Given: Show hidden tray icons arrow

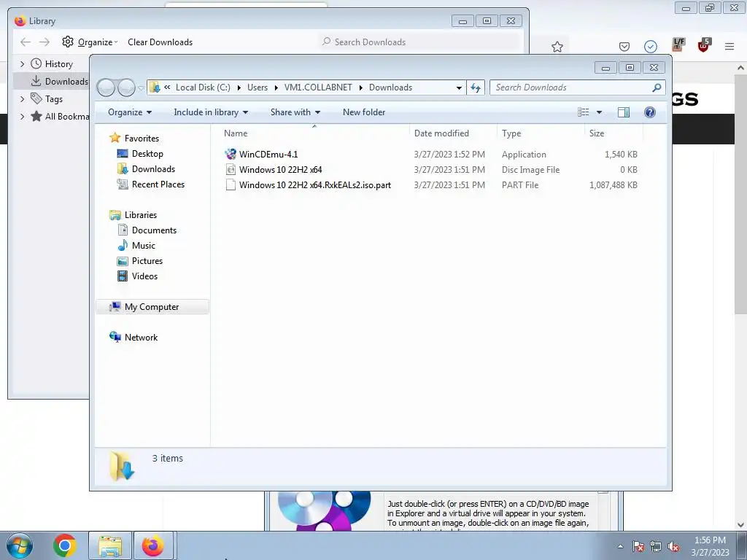Looking at the screenshot, I should click(620, 546).
